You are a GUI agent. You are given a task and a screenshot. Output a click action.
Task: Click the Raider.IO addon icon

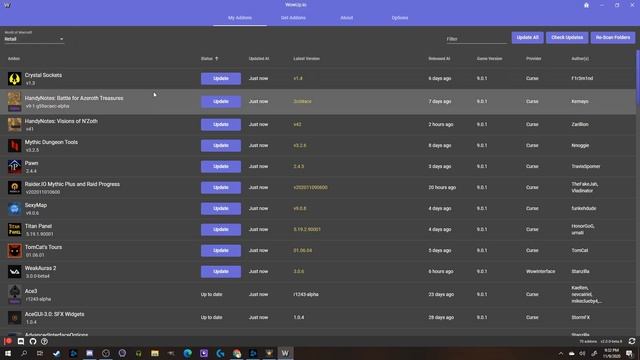(x=14, y=187)
